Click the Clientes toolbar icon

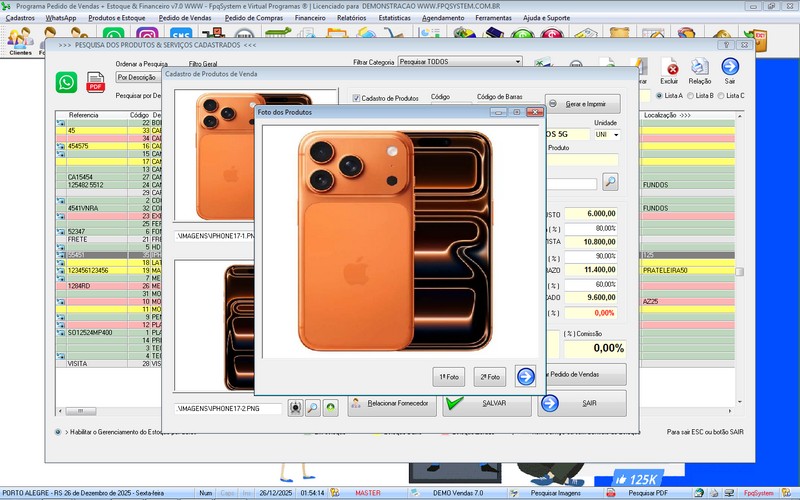pyautogui.click(x=20, y=40)
